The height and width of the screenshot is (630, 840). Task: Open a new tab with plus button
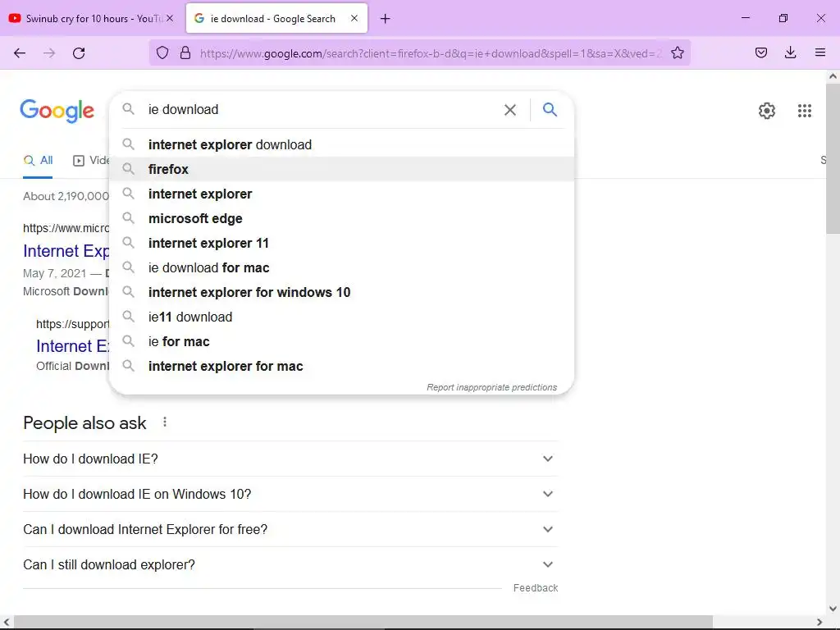[x=386, y=19]
